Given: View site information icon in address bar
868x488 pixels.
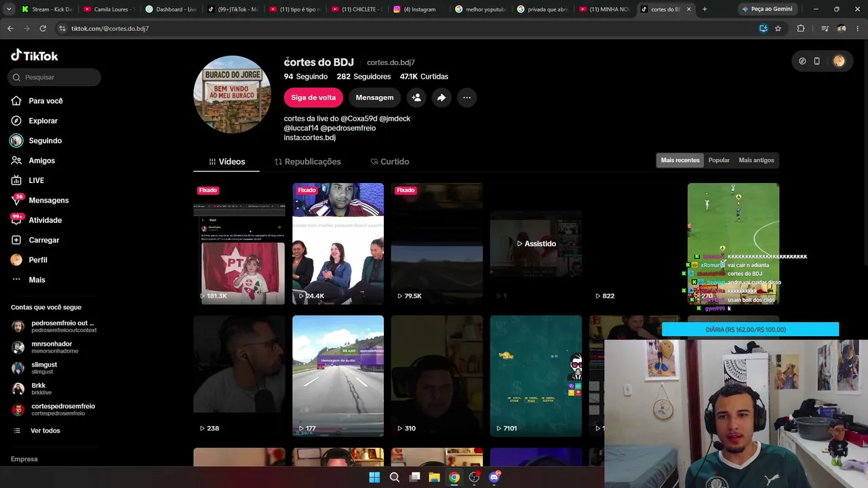Looking at the screenshot, I should (62, 28).
